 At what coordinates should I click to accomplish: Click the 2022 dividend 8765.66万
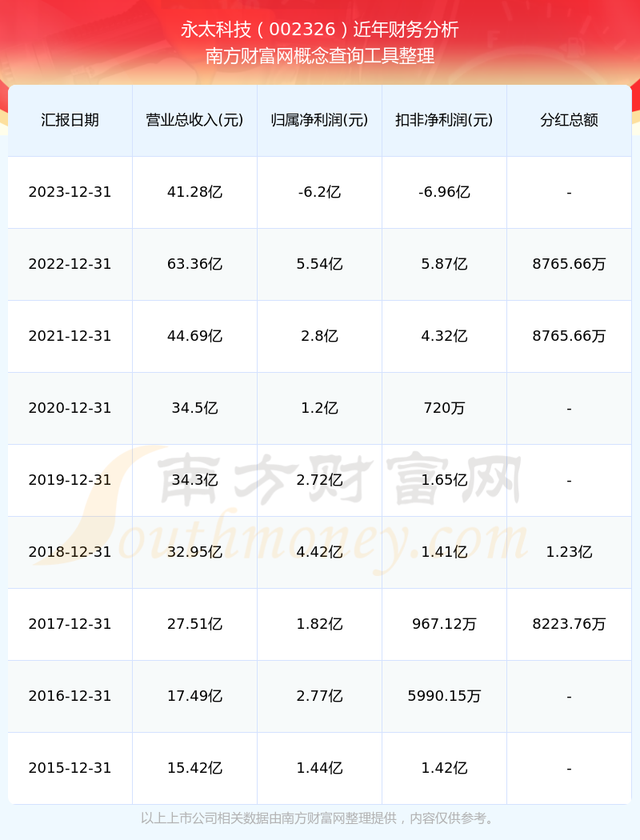(x=570, y=264)
